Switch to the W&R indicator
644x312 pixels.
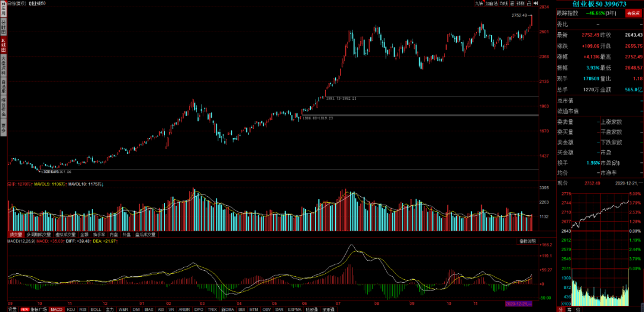click(123, 309)
